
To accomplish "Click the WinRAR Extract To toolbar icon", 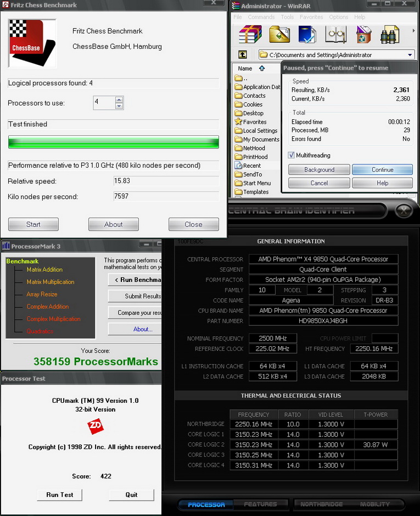I will coord(279,34).
